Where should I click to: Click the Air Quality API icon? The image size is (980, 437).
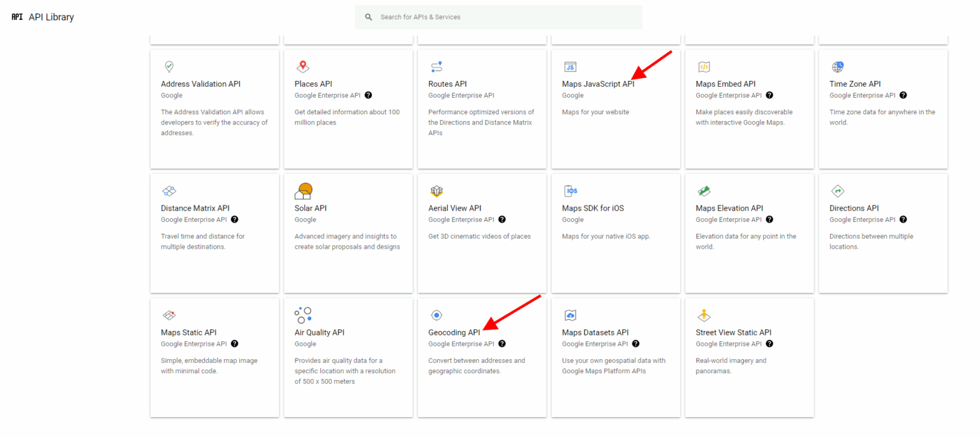(x=302, y=315)
